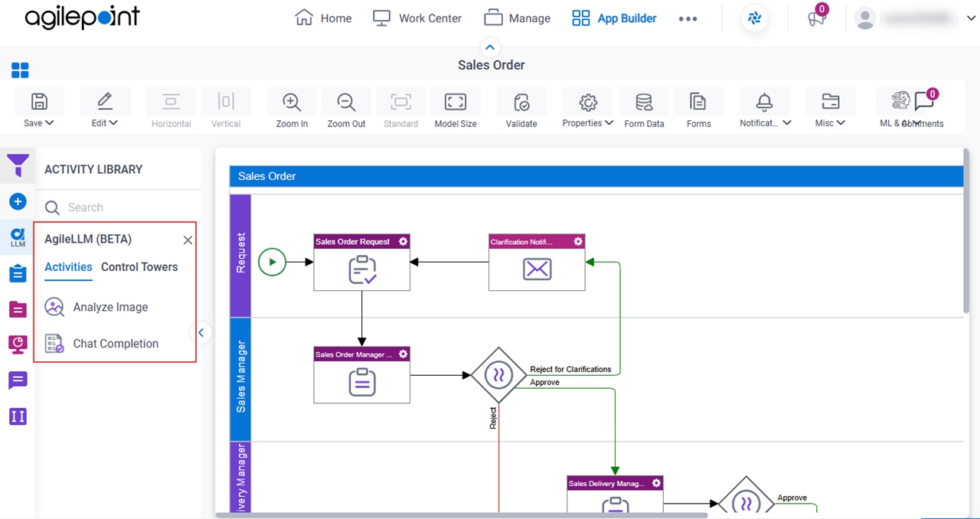Collapse the header using the up chevron
This screenshot has height=519, width=980.
click(491, 47)
